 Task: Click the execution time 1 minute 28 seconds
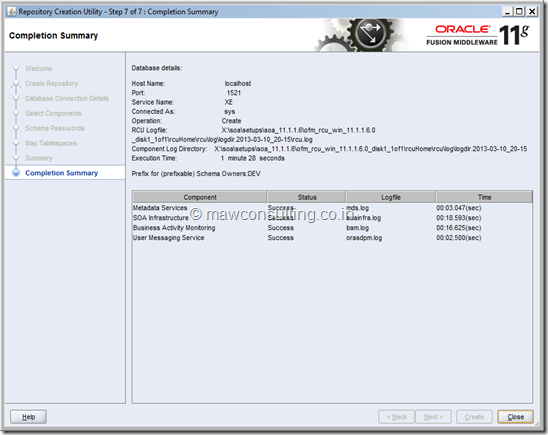(x=253, y=158)
